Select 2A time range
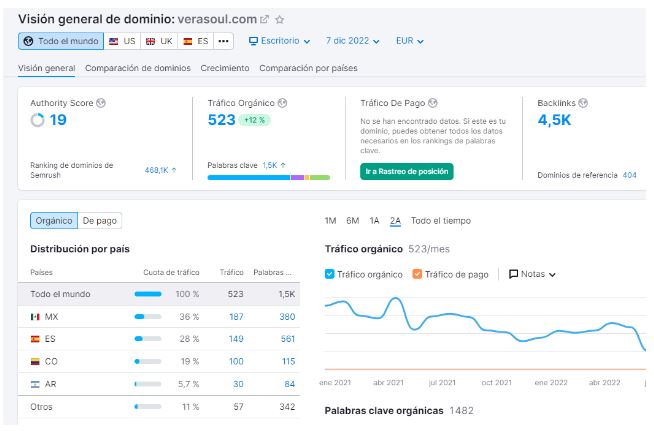 [395, 221]
